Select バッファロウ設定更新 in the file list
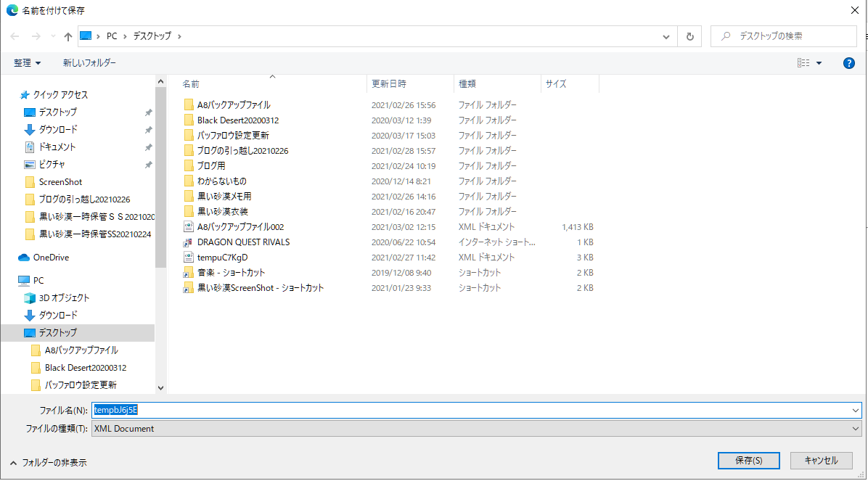Screen dimensions: 868x481 coord(233,136)
